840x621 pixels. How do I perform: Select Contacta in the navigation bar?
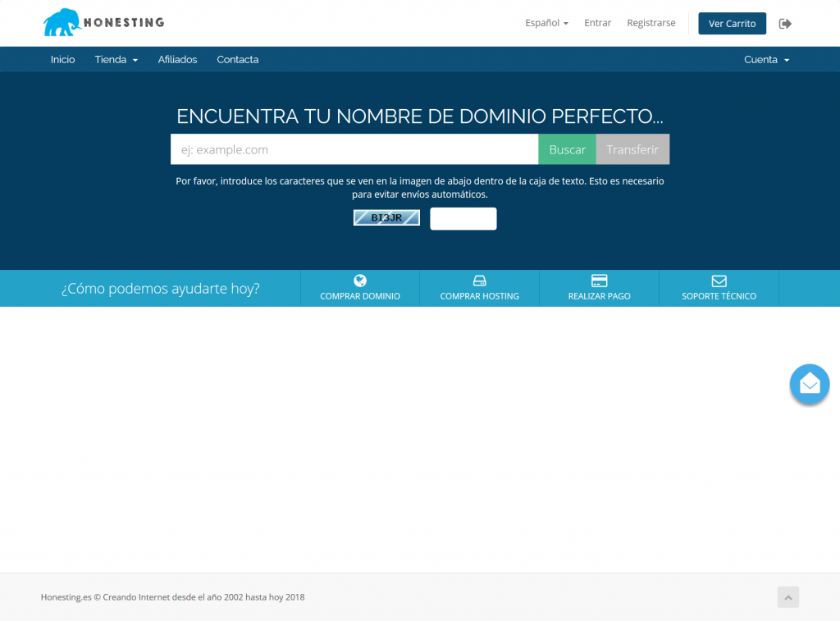pos(237,60)
